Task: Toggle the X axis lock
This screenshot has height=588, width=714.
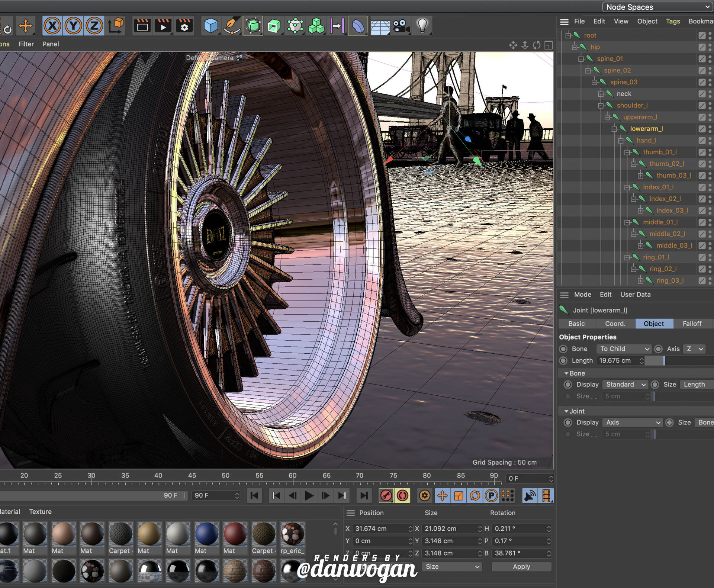Action: (x=52, y=26)
